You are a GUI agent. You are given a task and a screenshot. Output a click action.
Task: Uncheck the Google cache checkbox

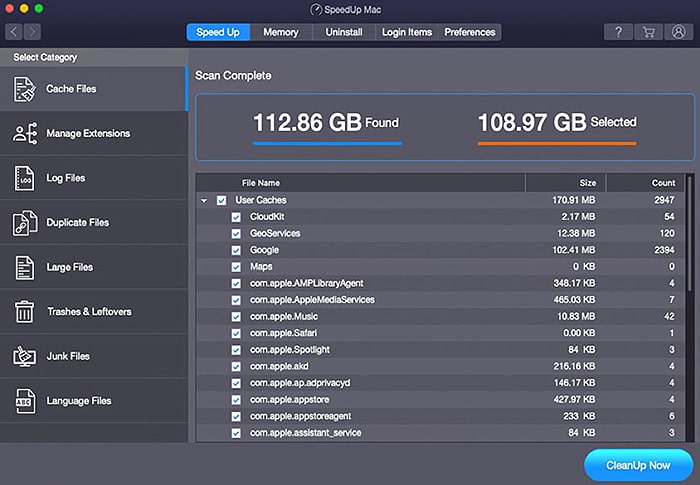pos(236,250)
